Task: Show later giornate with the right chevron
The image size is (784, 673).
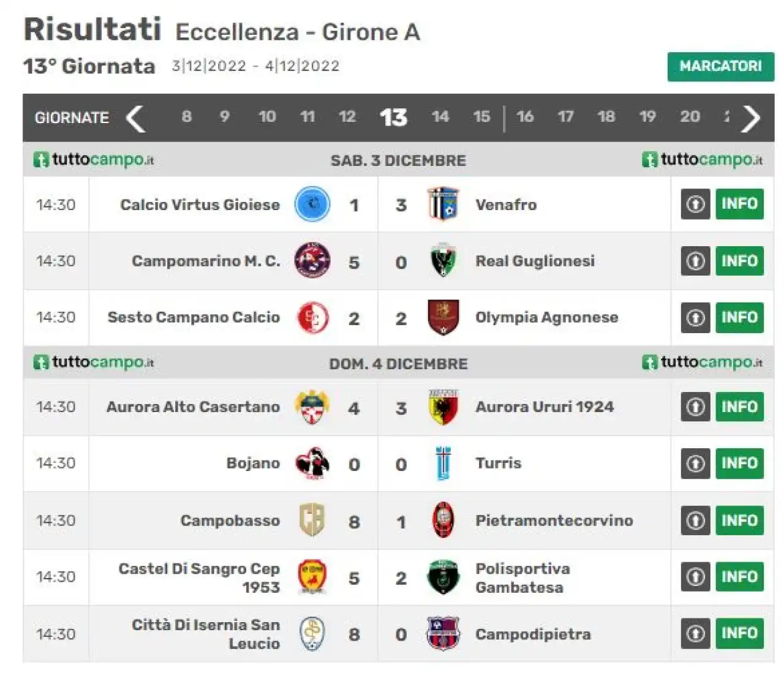Action: 751,118
